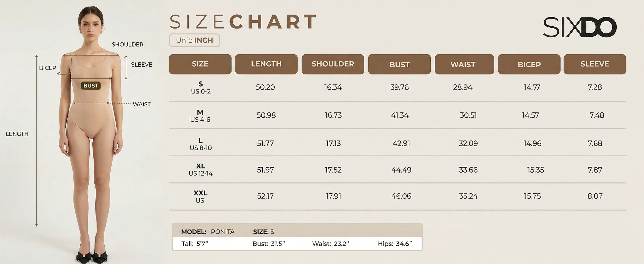Click the BUST badge on the model
The image size is (644, 264).
click(x=91, y=86)
